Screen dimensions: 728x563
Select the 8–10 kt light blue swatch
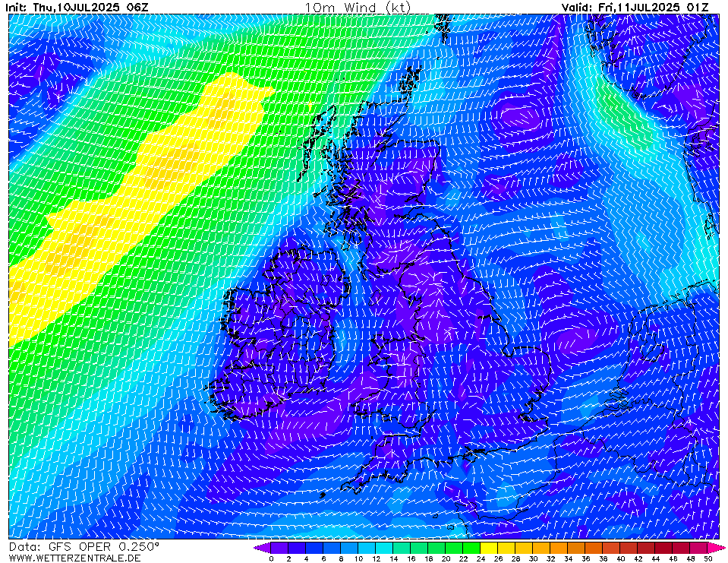pos(350,548)
